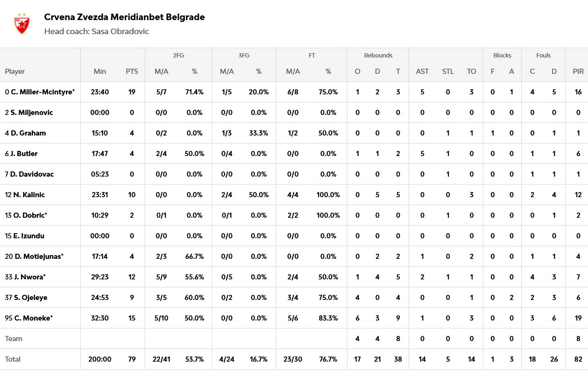Open D. Graham's player page
Image resolution: width=588 pixels, height=371 pixels.
click(28, 133)
